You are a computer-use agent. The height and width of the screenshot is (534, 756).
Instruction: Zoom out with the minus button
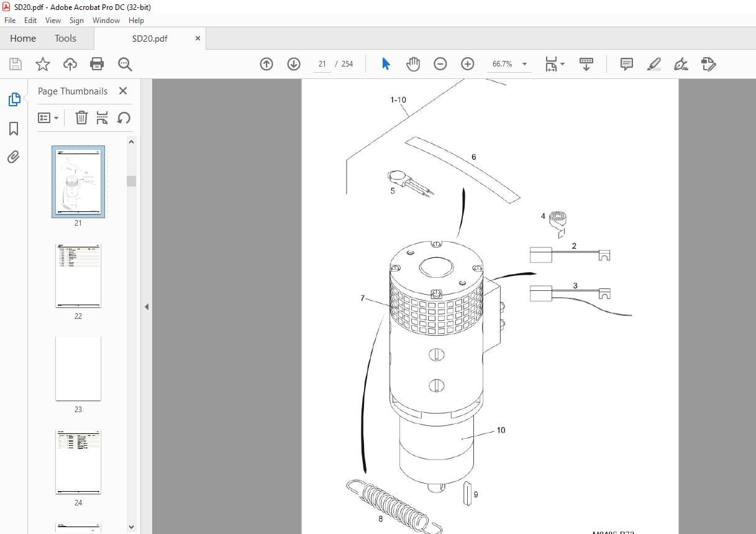pos(440,64)
